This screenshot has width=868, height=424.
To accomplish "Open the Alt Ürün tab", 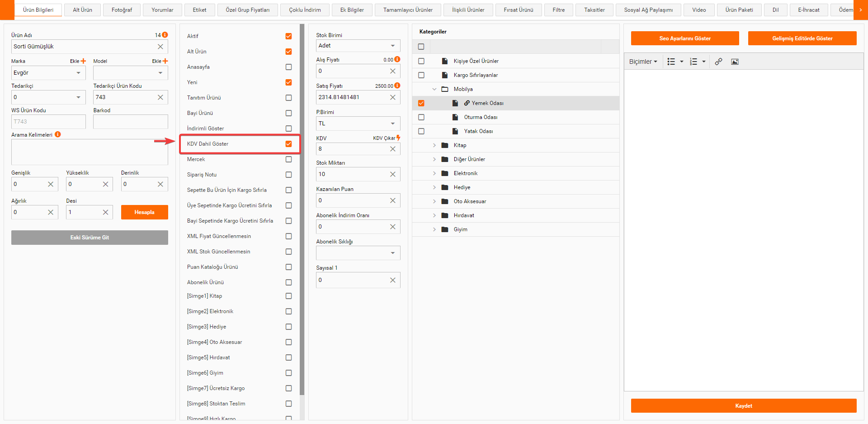I will (x=83, y=10).
